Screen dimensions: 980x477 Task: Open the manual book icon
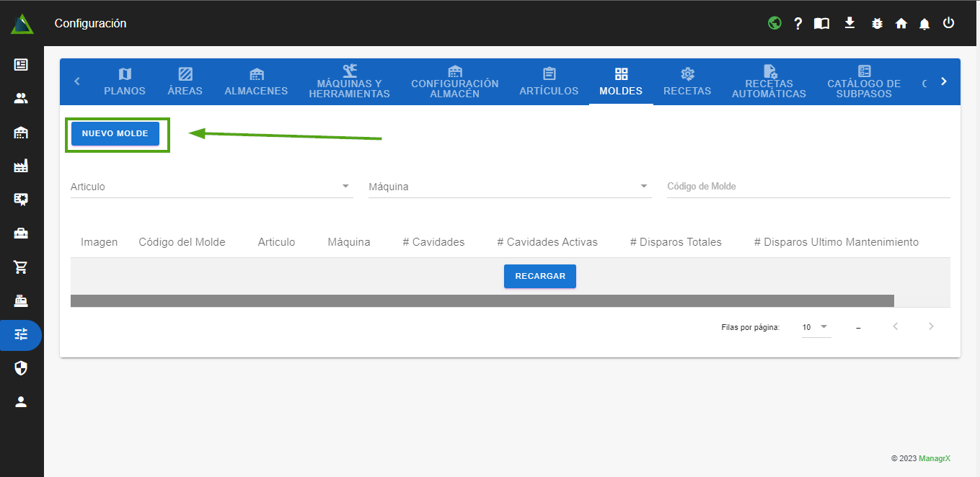pos(821,24)
